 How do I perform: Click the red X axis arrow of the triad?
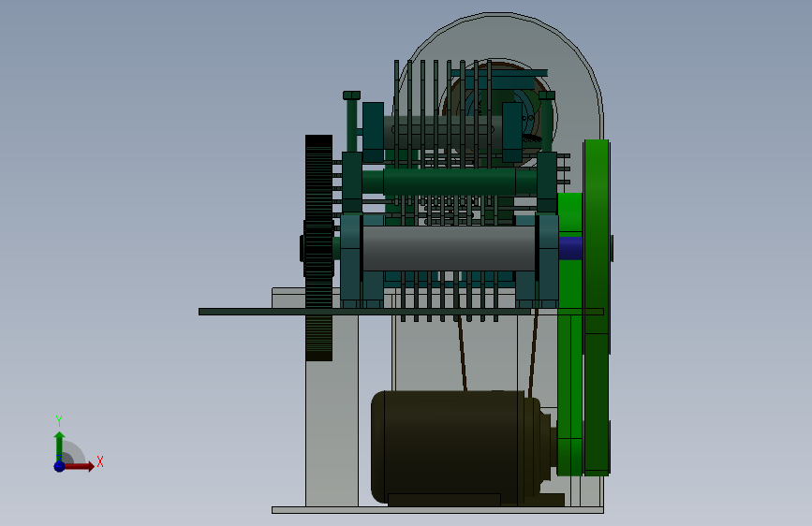pos(78,466)
